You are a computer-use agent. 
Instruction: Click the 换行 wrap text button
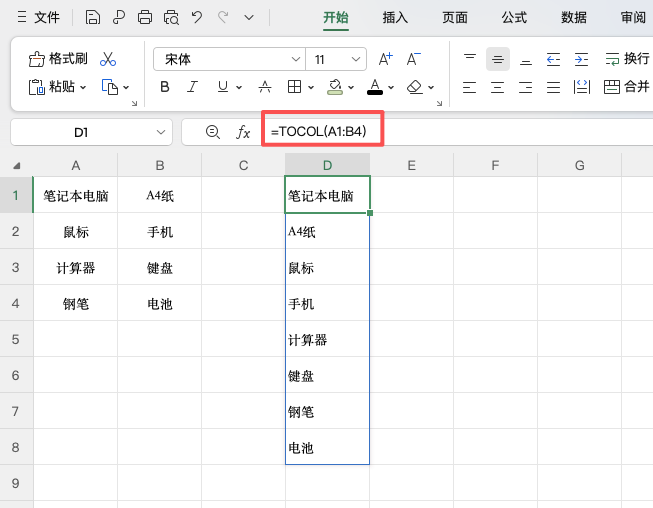click(627, 59)
